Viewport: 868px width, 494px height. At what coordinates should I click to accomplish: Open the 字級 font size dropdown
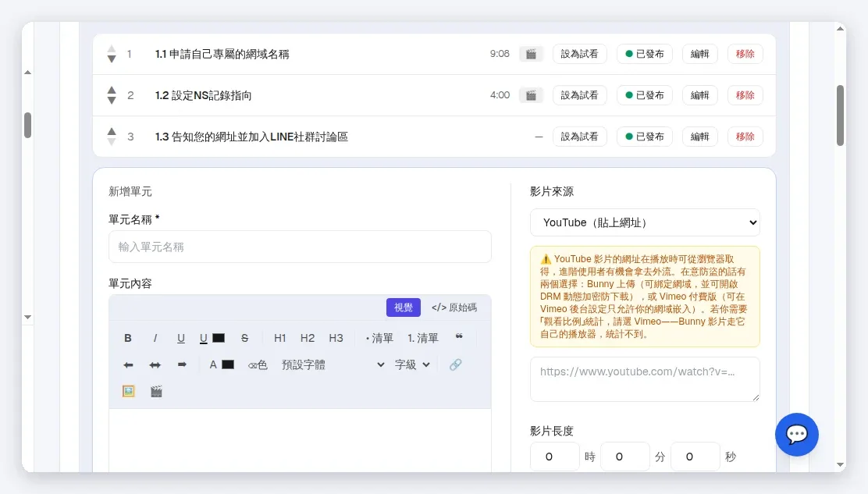[412, 364]
